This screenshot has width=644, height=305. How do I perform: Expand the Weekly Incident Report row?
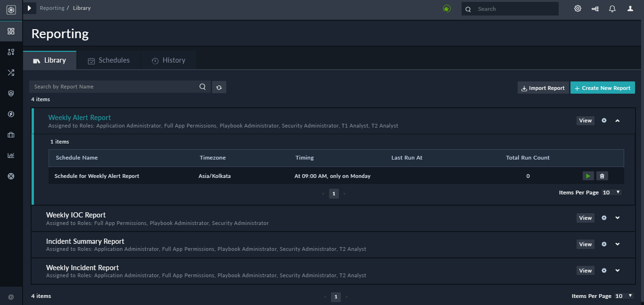[618, 271]
